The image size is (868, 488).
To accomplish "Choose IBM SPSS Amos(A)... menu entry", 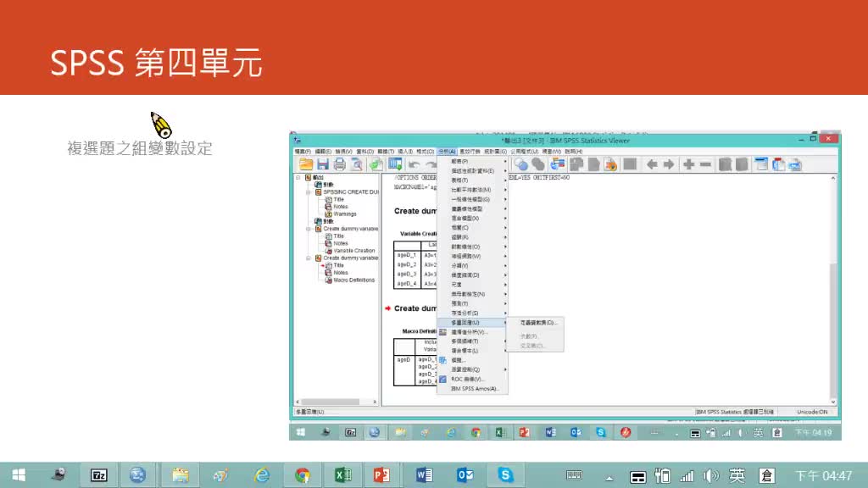I will click(472, 388).
